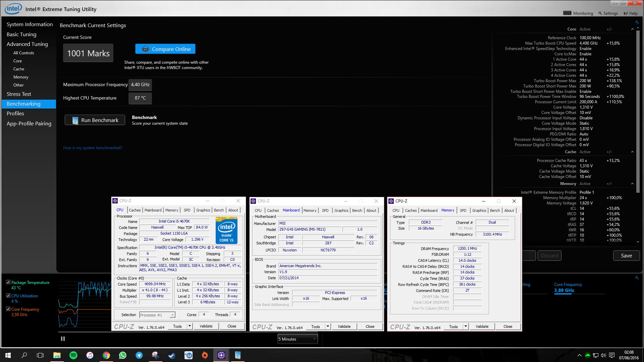
Task: Switch to Caches tab in first CPU-Z window
Action: pyautogui.click(x=135, y=210)
